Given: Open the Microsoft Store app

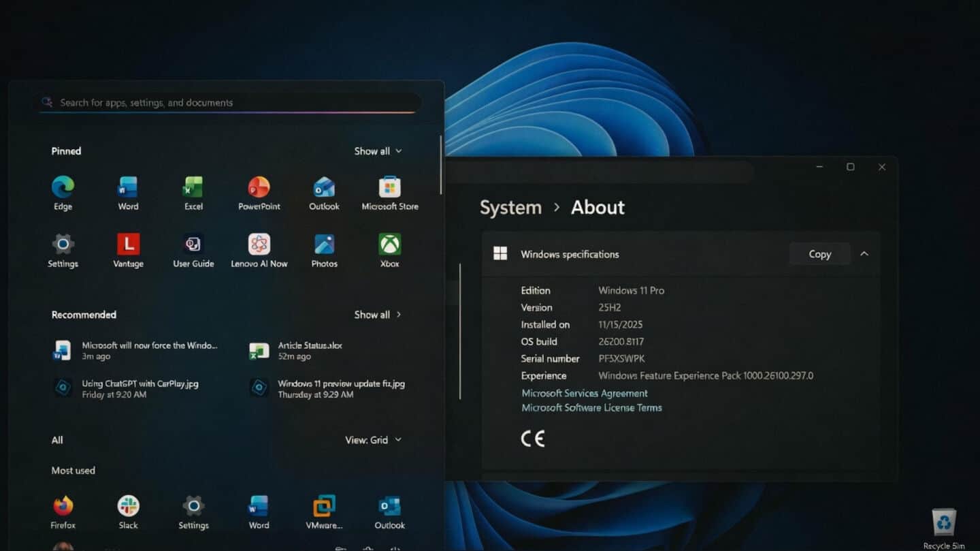Looking at the screenshot, I should [x=390, y=193].
